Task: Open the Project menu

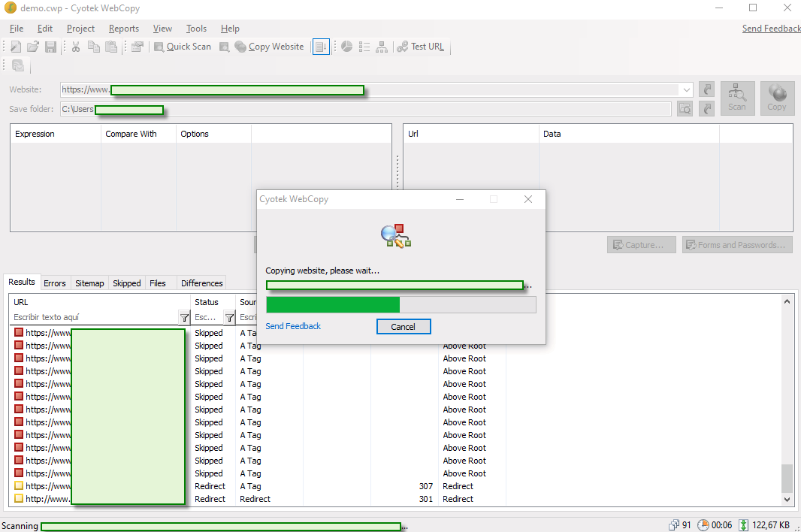Action: tap(80, 29)
